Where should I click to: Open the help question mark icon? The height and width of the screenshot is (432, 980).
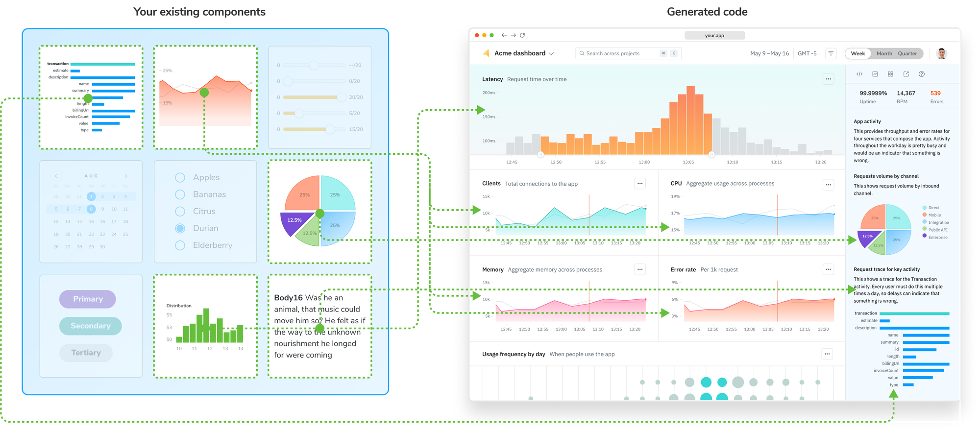pyautogui.click(x=922, y=74)
